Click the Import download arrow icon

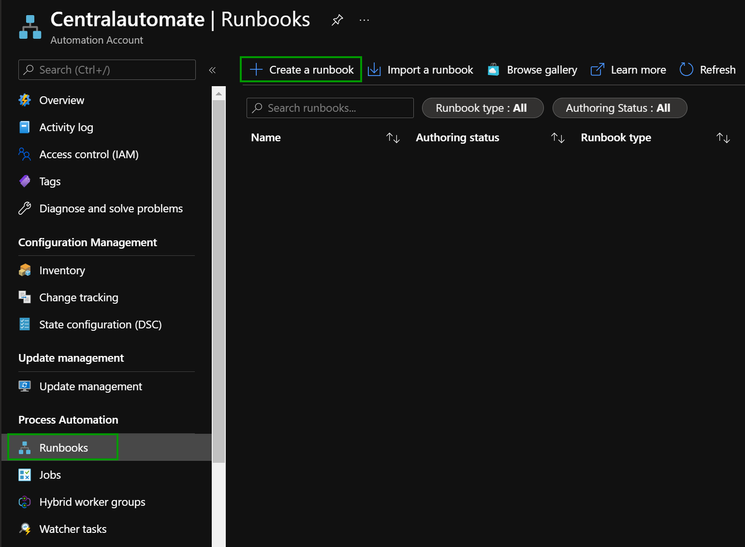coord(374,69)
